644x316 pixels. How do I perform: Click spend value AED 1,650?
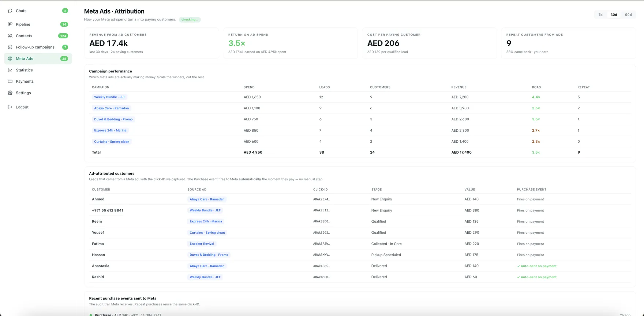252,97
